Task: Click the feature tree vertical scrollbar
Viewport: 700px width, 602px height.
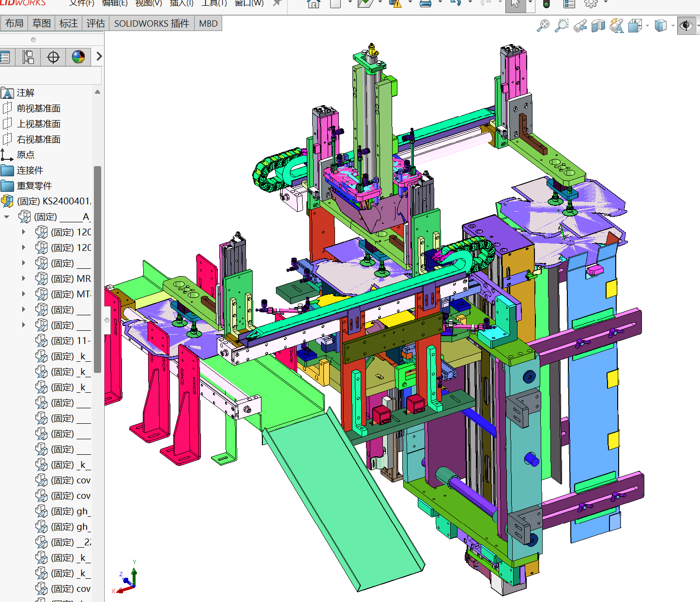Action: tap(97, 269)
